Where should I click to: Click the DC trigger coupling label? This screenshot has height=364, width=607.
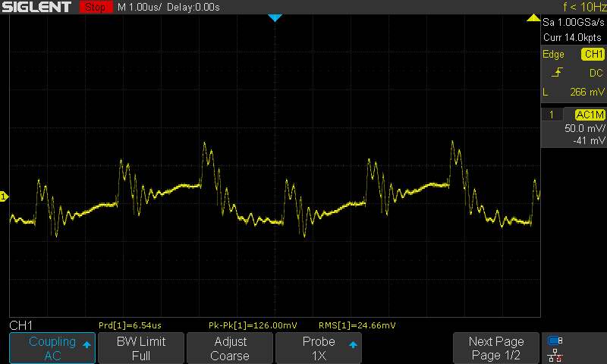coord(596,73)
